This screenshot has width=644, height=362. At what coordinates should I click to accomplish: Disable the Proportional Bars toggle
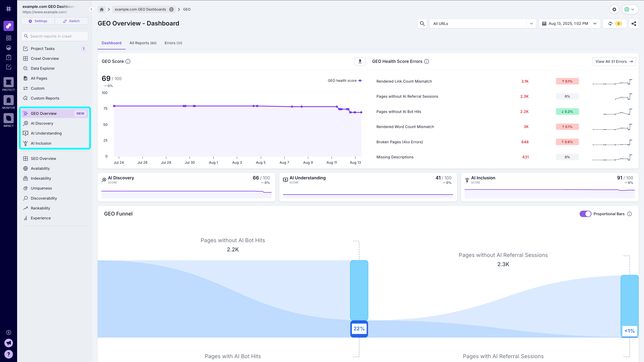pos(585,214)
